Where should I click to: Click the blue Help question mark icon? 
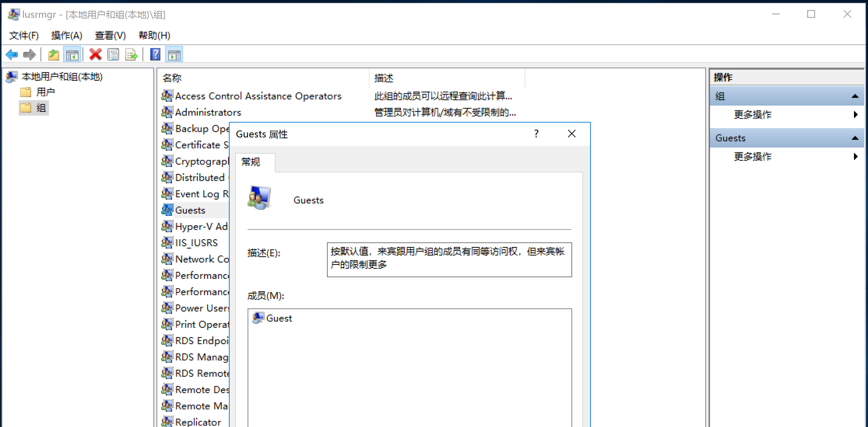155,55
